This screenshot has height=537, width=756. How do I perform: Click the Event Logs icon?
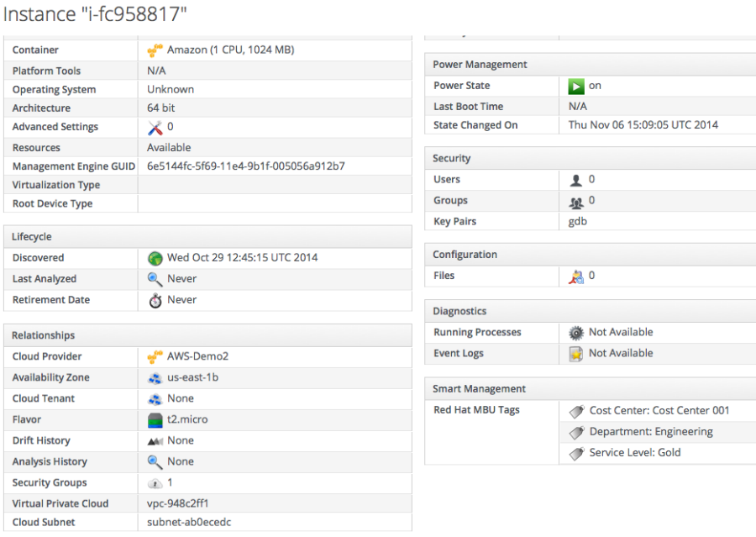click(576, 354)
